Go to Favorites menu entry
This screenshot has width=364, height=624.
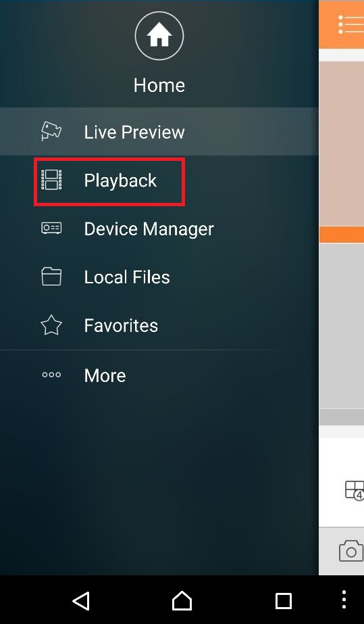tap(159, 326)
